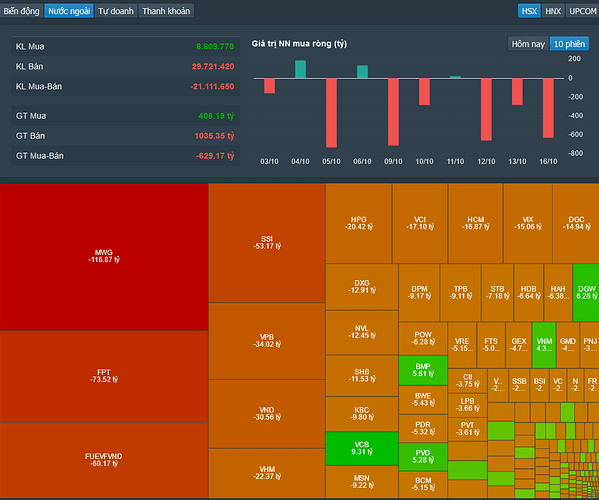Click the 12/10 red bar
Viewport: 599px width, 500px height.
tap(486, 110)
